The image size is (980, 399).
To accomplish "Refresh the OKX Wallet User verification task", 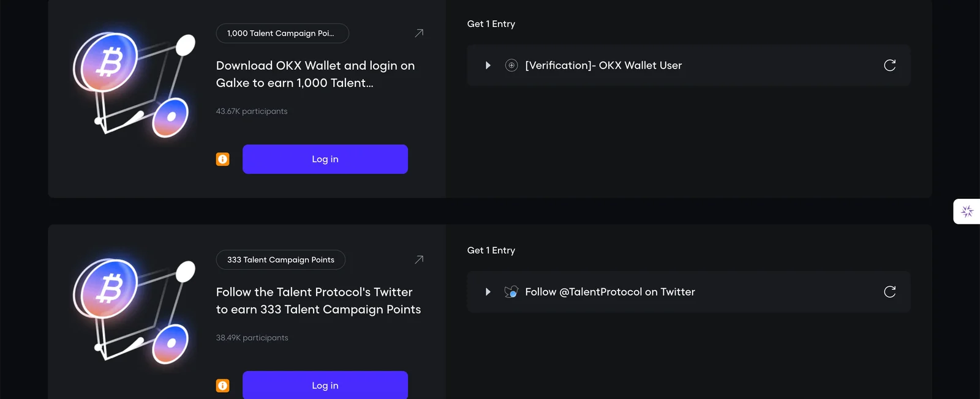I will point(890,65).
